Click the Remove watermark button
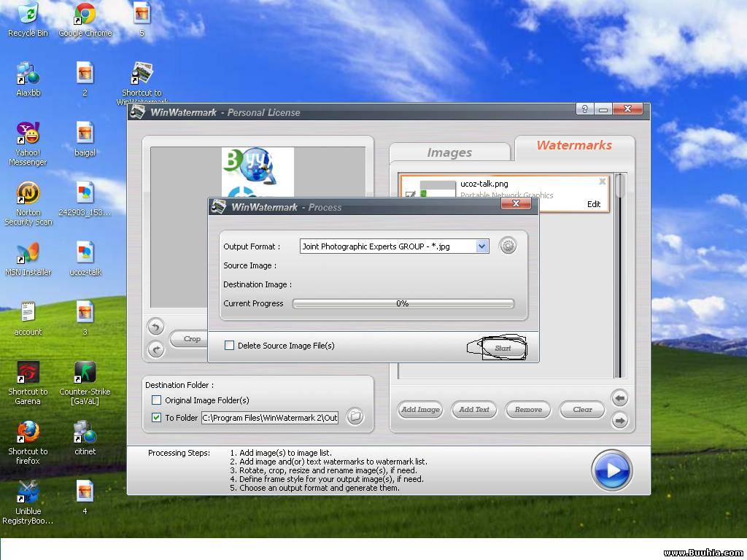The height and width of the screenshot is (560, 747). (x=528, y=410)
